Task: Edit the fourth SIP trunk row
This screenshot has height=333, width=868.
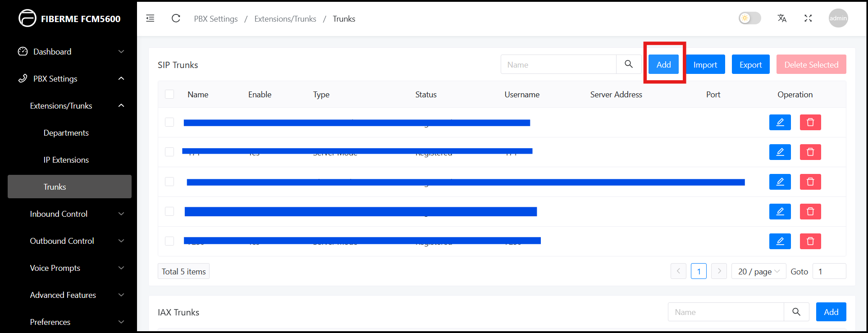Action: tap(780, 211)
